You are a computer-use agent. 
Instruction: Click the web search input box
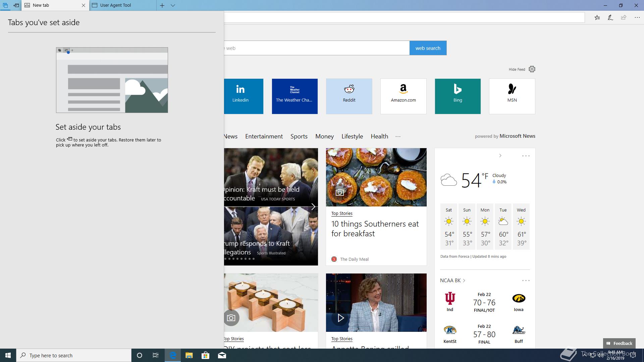(317, 48)
